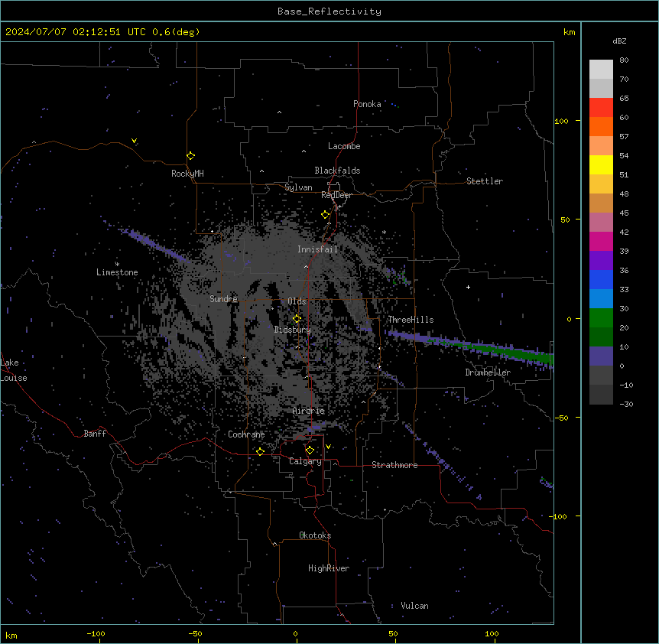Click the yellow marker below Cochrane
Image resolution: width=659 pixels, height=644 pixels.
click(260, 451)
